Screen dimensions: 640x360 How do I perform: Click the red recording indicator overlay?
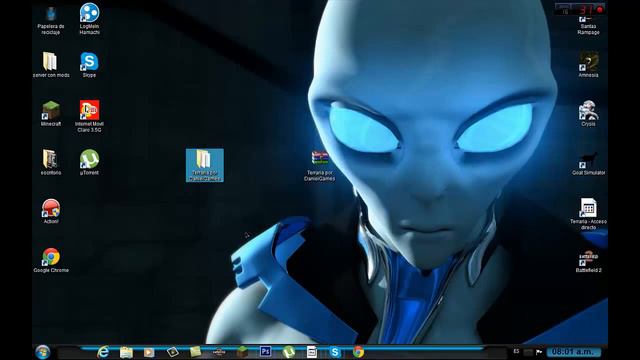[600, 9]
